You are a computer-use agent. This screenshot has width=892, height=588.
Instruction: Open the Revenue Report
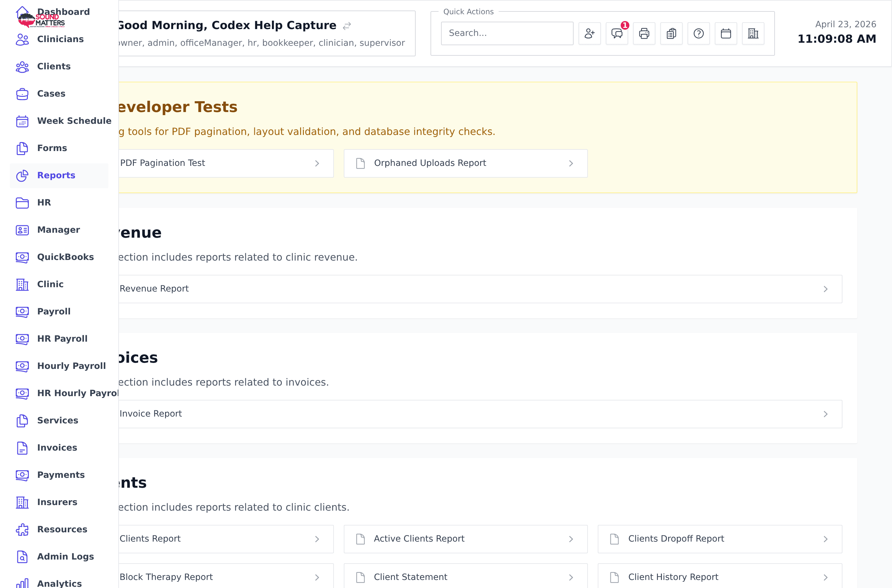[480, 289]
